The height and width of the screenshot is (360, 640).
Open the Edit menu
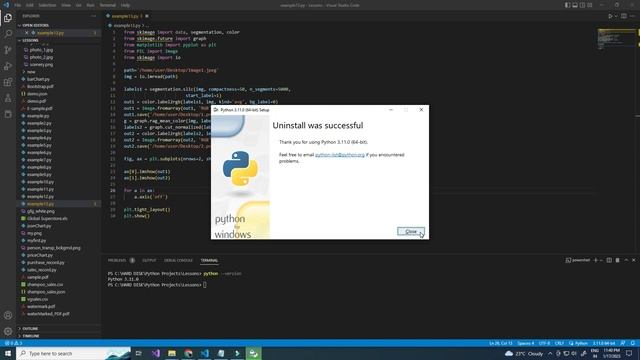(30, 5)
